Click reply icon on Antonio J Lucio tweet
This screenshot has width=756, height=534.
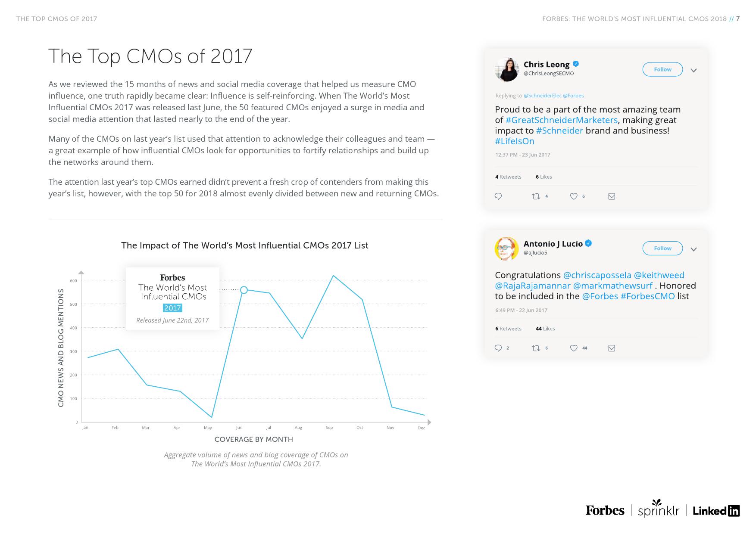tap(498, 348)
